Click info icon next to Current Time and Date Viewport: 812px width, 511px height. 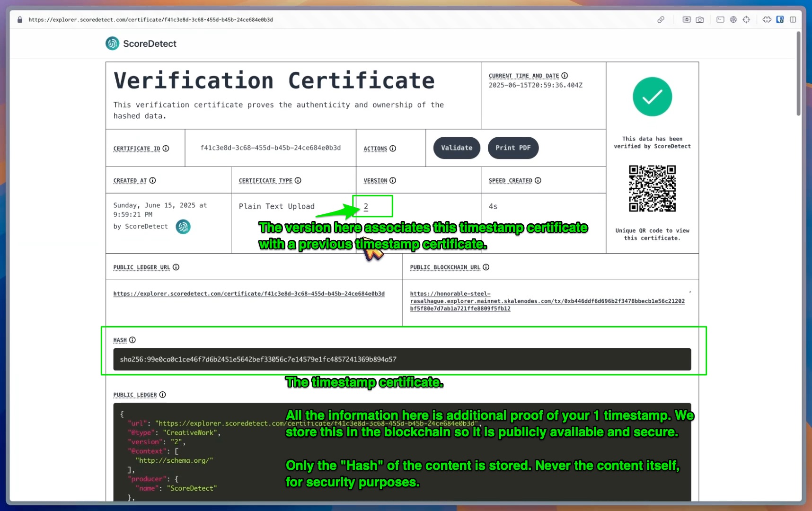(x=565, y=76)
